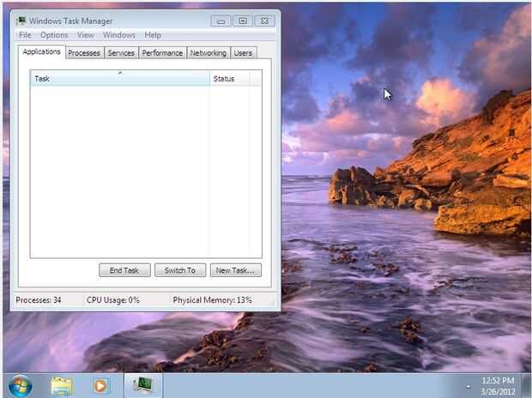Click the Physical Memory: 13% status text
532x398 pixels.
[213, 300]
